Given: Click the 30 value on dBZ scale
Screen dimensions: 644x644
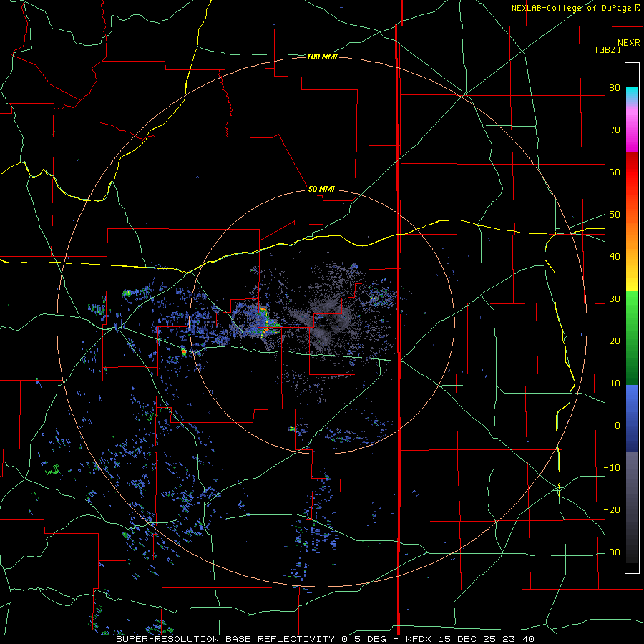Looking at the screenshot, I should coord(615,299).
